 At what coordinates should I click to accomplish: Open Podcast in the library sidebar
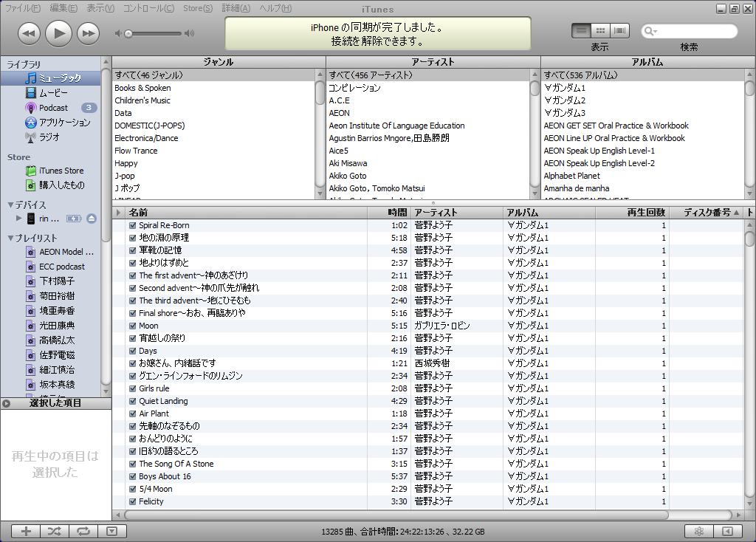[x=51, y=108]
